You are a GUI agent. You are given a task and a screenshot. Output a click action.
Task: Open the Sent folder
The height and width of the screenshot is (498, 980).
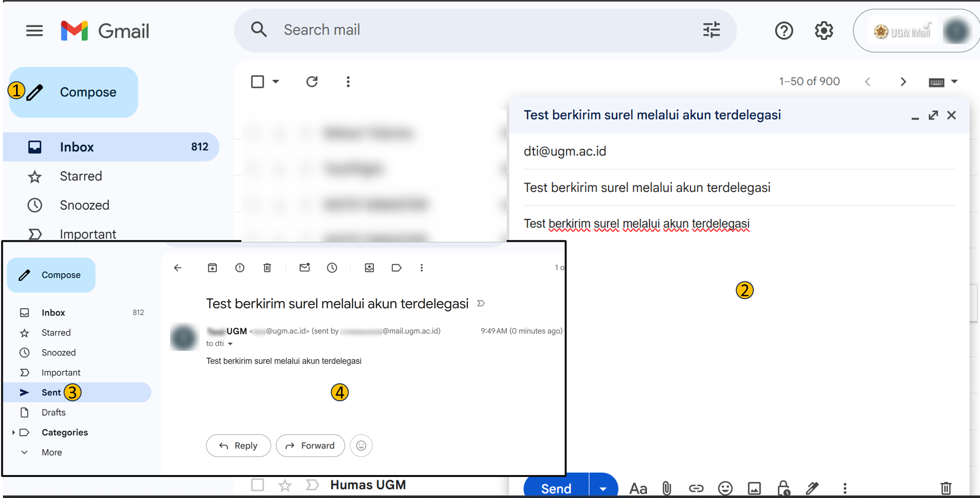click(51, 392)
